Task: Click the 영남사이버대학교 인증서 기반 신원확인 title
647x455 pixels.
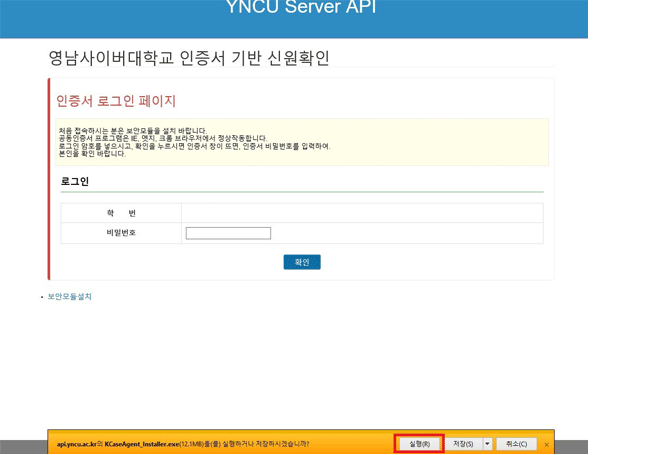Action: point(189,58)
